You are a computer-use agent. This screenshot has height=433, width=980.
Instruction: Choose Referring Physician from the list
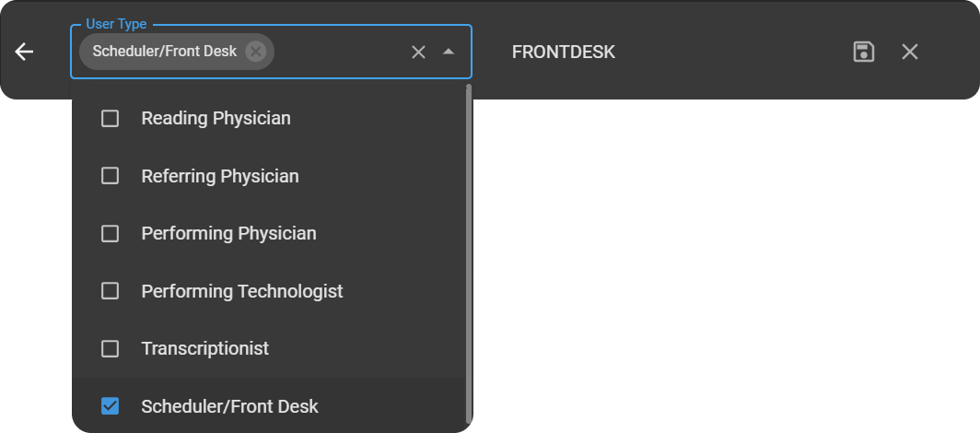(220, 176)
